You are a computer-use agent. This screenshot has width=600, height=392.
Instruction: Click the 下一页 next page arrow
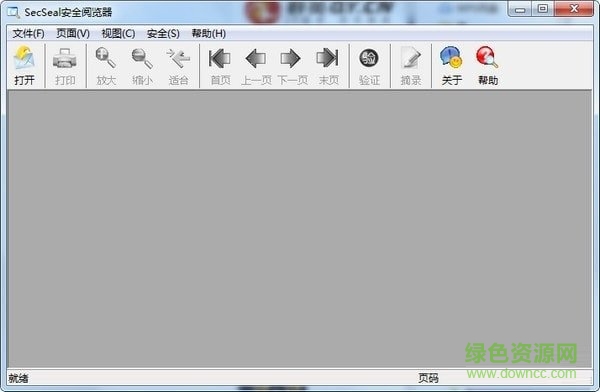[x=290, y=58]
